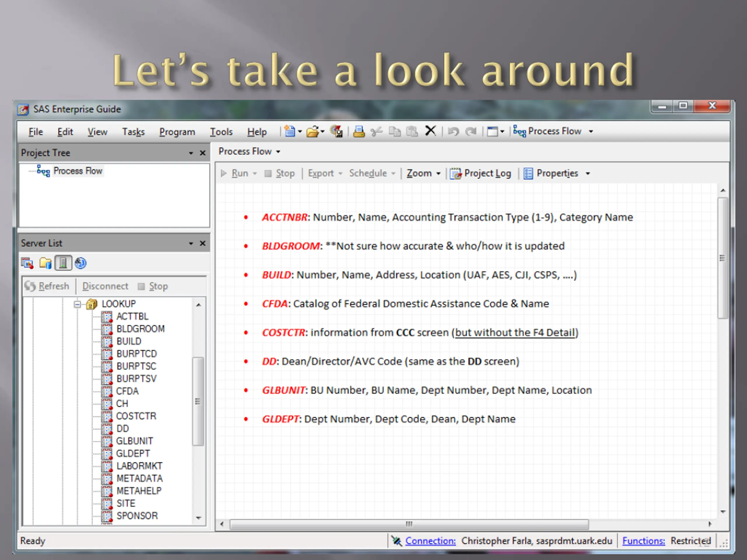Open the Edit menu
Viewport: 747px width, 560px height.
[65, 132]
